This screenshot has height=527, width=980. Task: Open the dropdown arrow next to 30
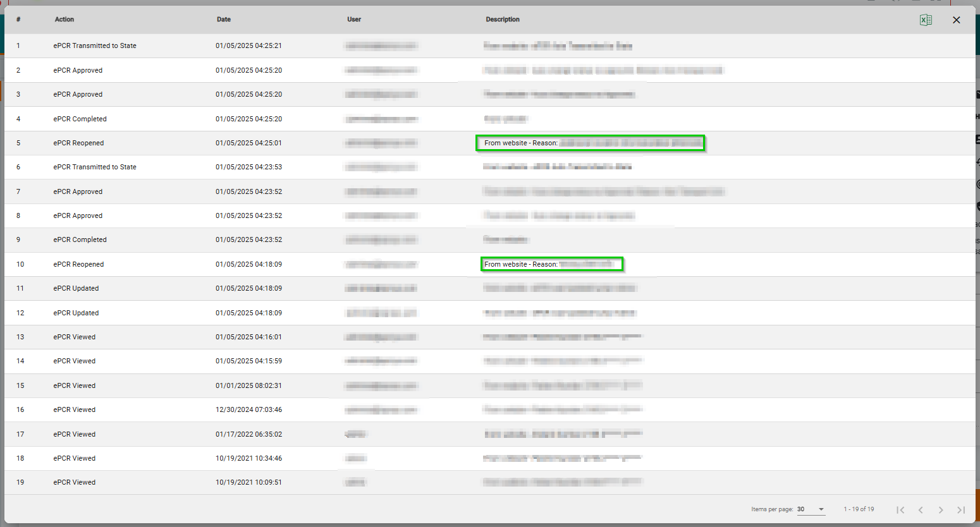821,509
